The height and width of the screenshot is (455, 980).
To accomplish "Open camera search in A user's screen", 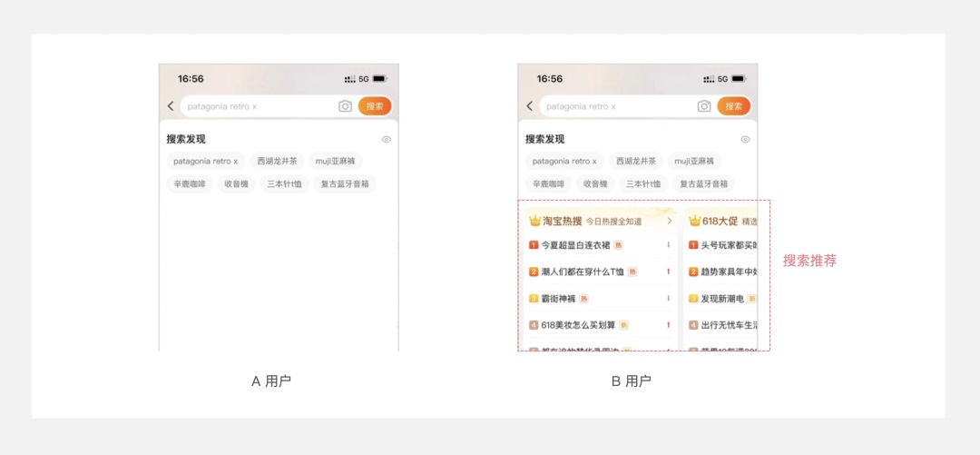I will (345, 106).
